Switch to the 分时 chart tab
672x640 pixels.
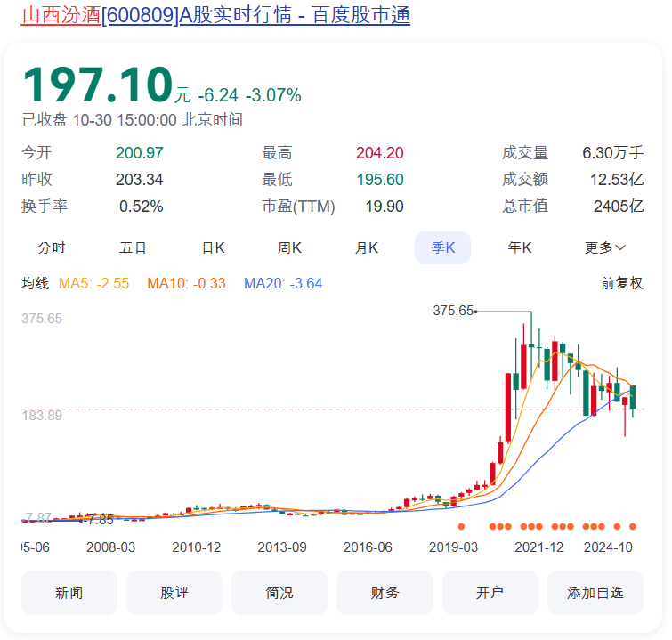click(x=52, y=247)
